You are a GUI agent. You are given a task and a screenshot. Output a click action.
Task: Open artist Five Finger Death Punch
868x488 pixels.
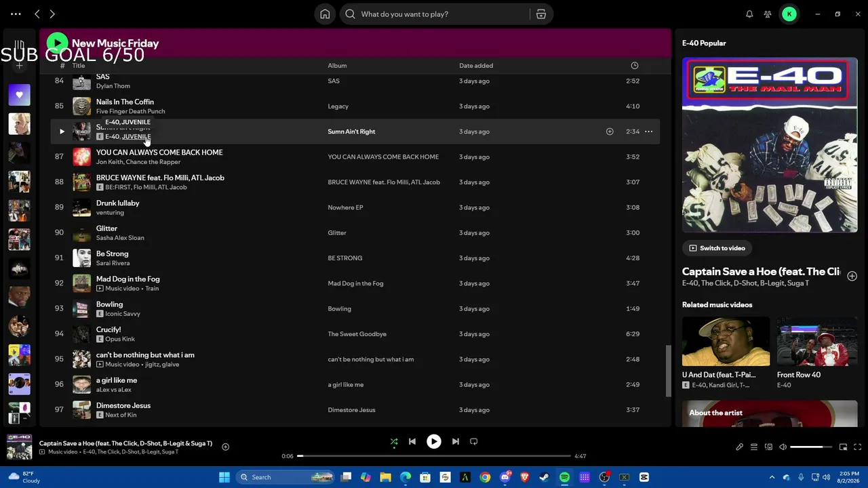pos(130,111)
